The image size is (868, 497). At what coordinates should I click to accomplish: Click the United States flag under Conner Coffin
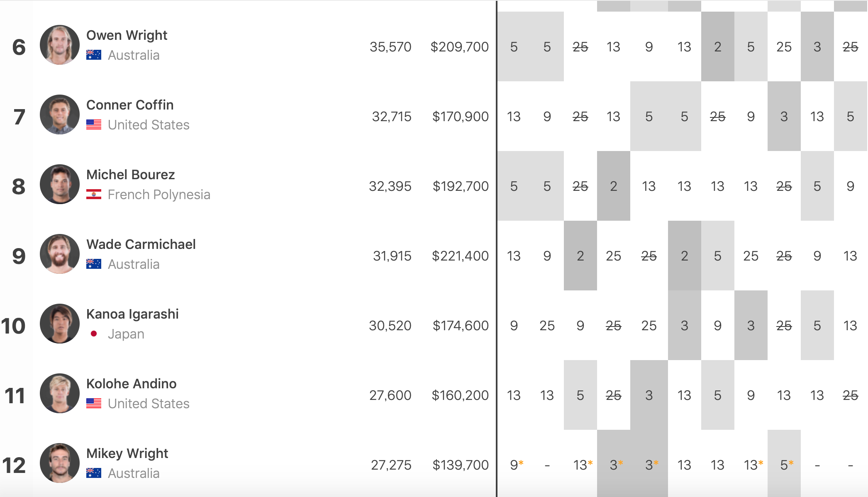(94, 124)
